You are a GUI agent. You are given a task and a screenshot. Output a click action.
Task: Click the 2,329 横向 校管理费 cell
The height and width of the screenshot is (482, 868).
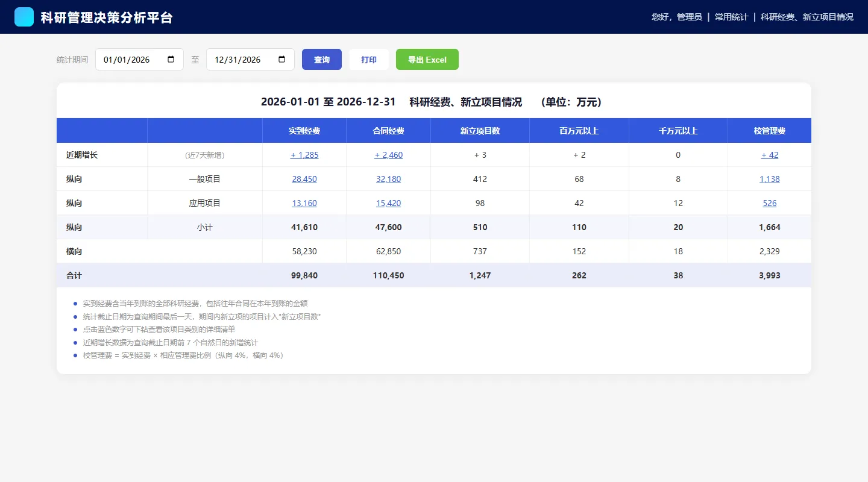[770, 251]
